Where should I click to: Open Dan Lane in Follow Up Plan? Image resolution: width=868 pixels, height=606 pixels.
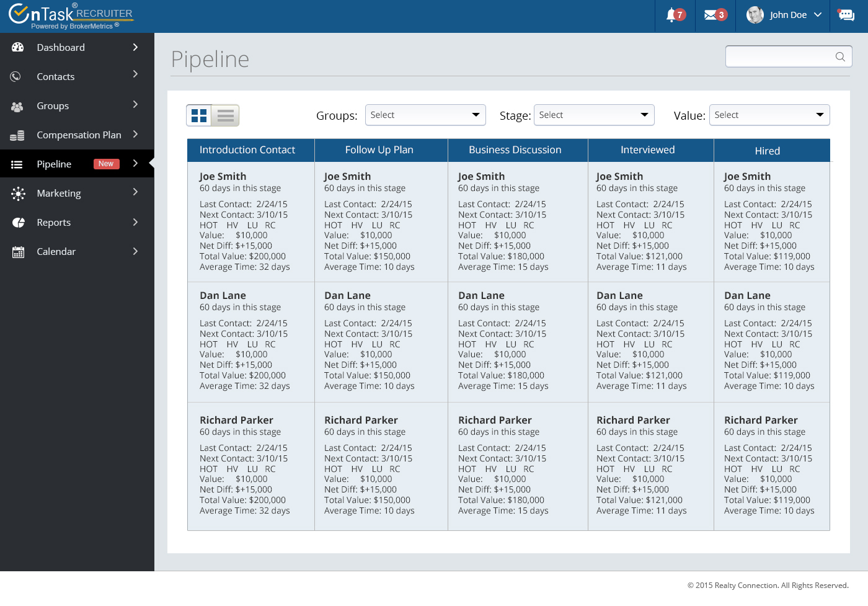click(x=347, y=296)
